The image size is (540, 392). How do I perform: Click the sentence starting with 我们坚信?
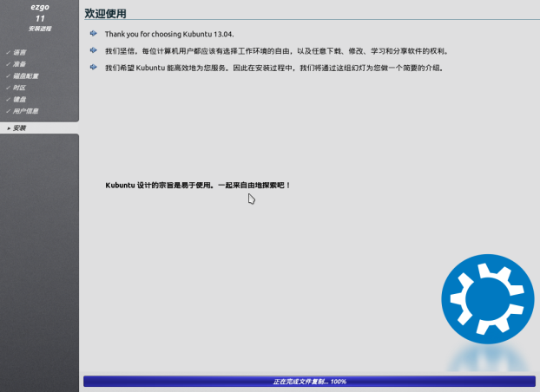pyautogui.click(x=276, y=51)
